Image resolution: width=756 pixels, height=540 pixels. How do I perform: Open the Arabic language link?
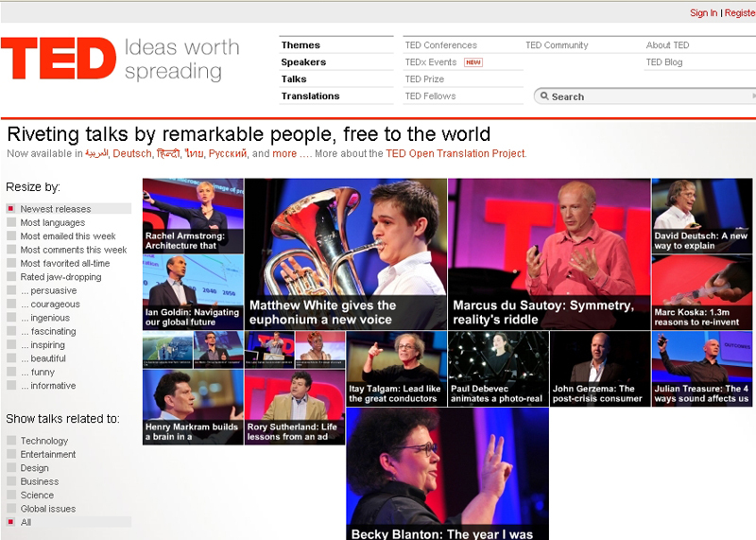[x=96, y=153]
